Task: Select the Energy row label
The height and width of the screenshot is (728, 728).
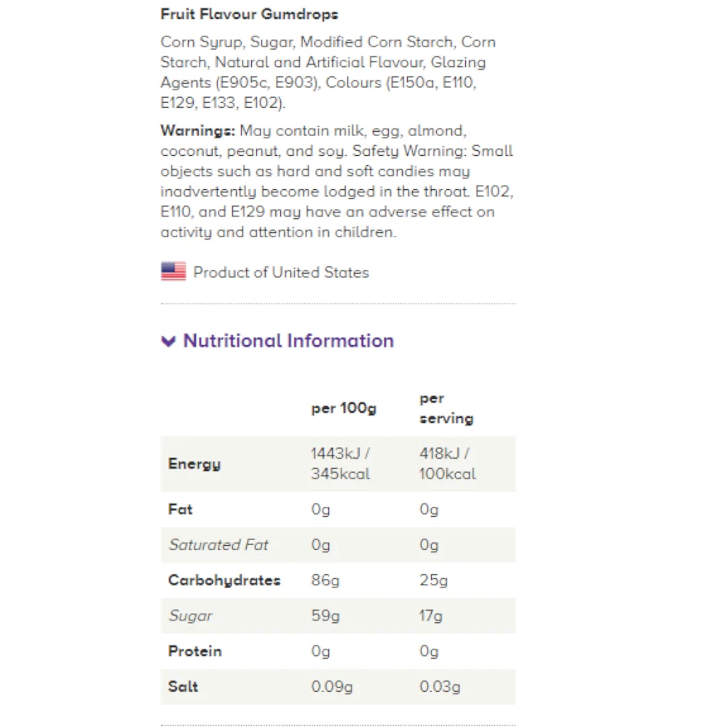Action: tap(194, 463)
